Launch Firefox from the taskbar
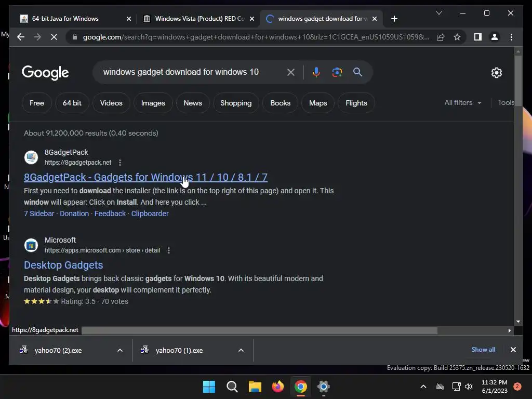532x399 pixels. [x=278, y=387]
